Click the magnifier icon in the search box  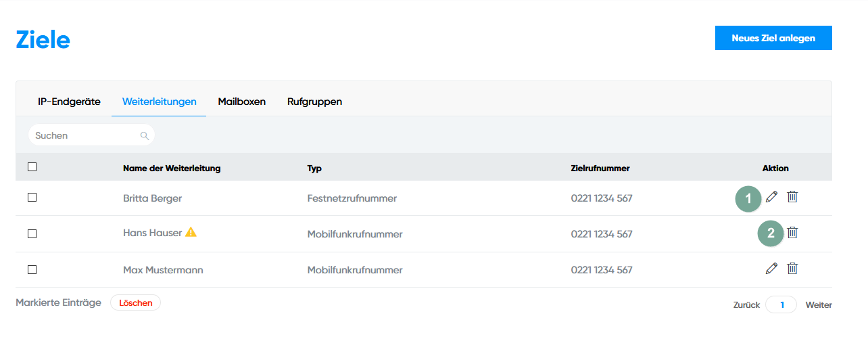[144, 136]
